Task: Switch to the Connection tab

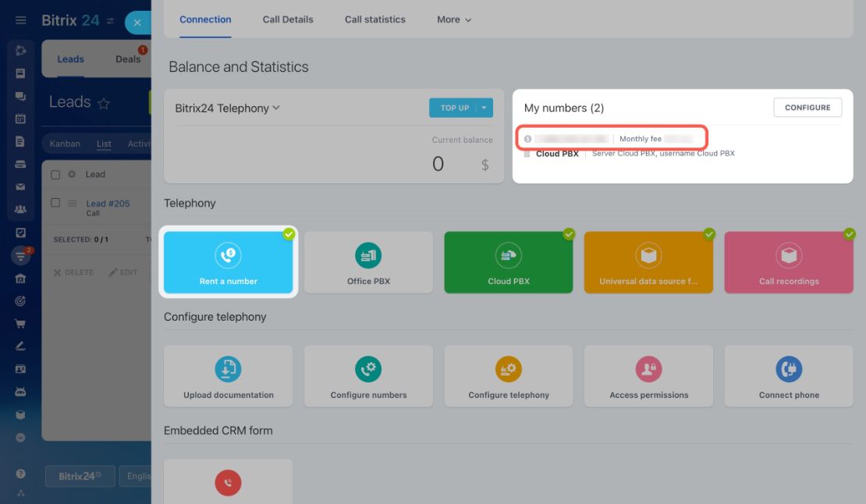Action: click(205, 20)
